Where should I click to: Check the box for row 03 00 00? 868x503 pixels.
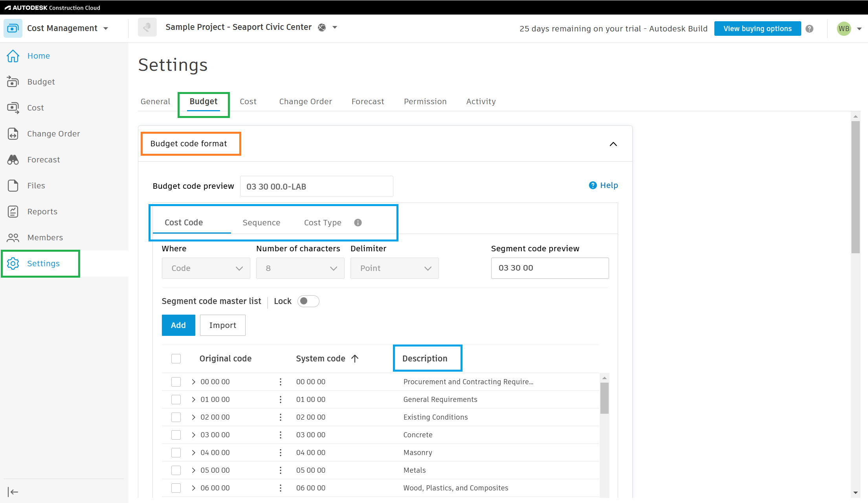176,435
